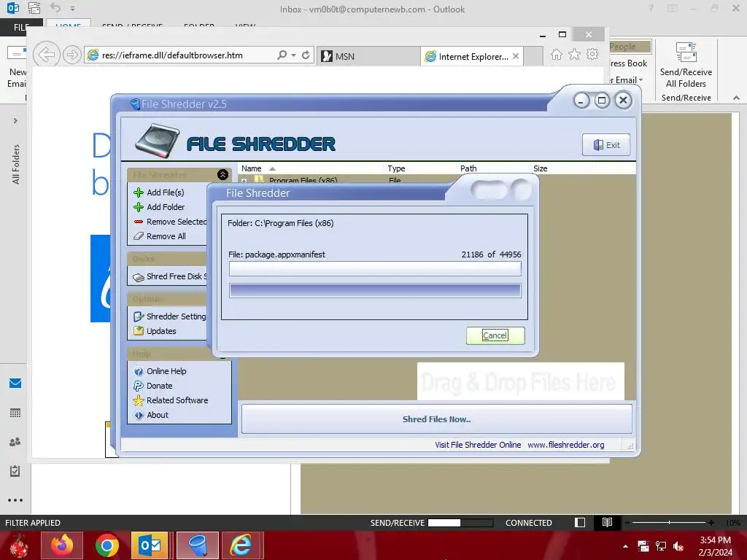
Task: Refresh page in Internet Explorer
Action: pos(306,55)
